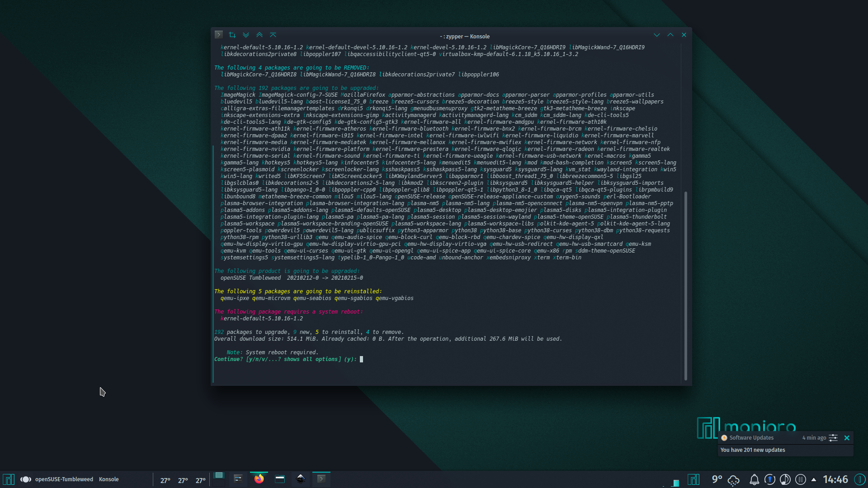Viewport: 868px width, 488px height.
Task: Click the third 27° temperature readout
Action: pos(201,480)
